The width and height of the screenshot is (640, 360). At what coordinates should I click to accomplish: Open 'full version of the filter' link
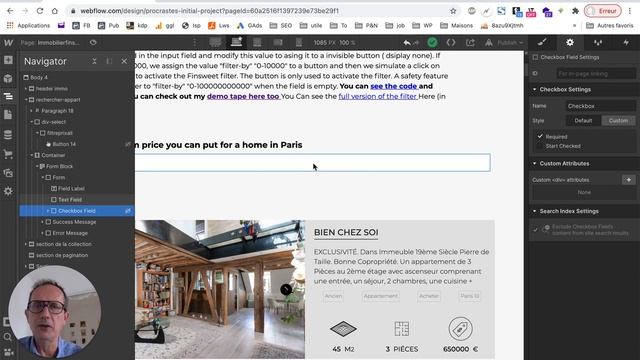point(378,96)
